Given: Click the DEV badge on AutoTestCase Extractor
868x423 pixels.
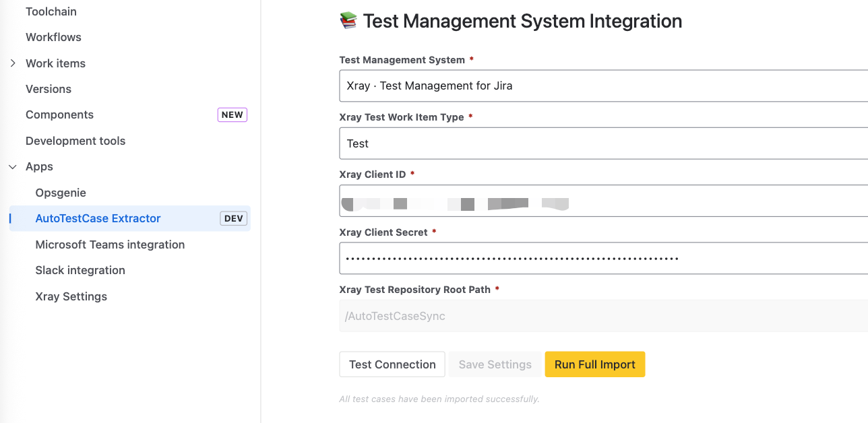Looking at the screenshot, I should pos(234,218).
